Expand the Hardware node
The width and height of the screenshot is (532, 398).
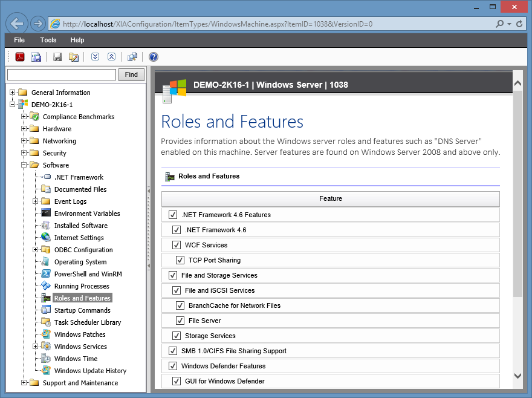pyautogui.click(x=24, y=129)
